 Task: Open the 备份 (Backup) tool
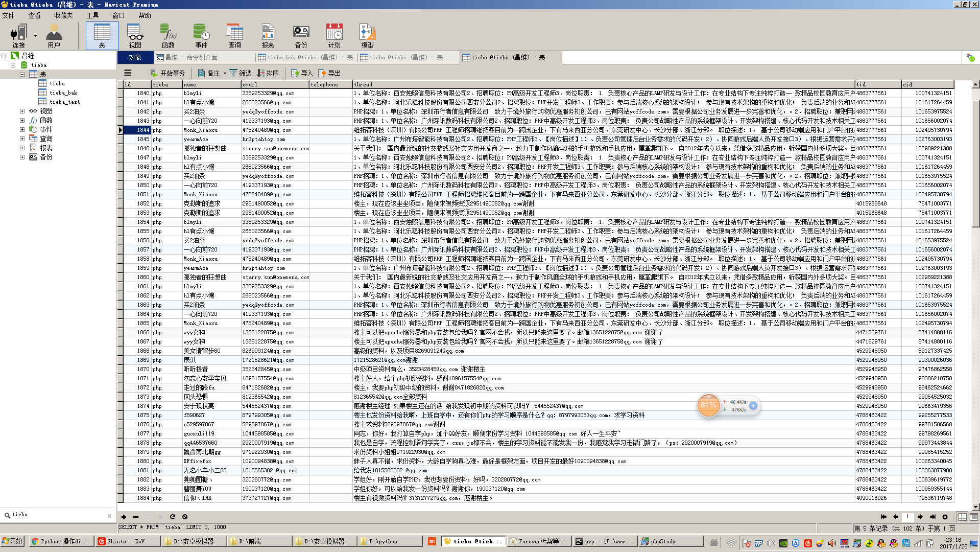[301, 36]
